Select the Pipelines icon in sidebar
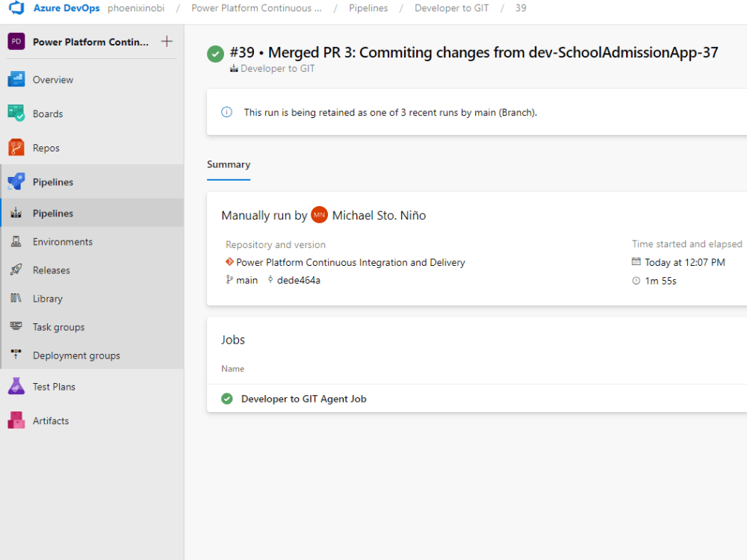This screenshot has height=560, width=747. pyautogui.click(x=18, y=181)
